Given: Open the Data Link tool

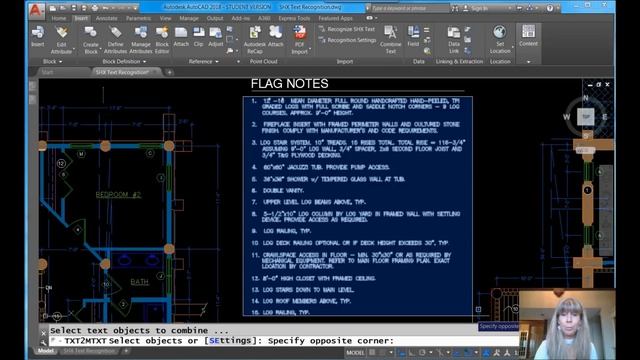Looking at the screenshot, I should coord(453,40).
